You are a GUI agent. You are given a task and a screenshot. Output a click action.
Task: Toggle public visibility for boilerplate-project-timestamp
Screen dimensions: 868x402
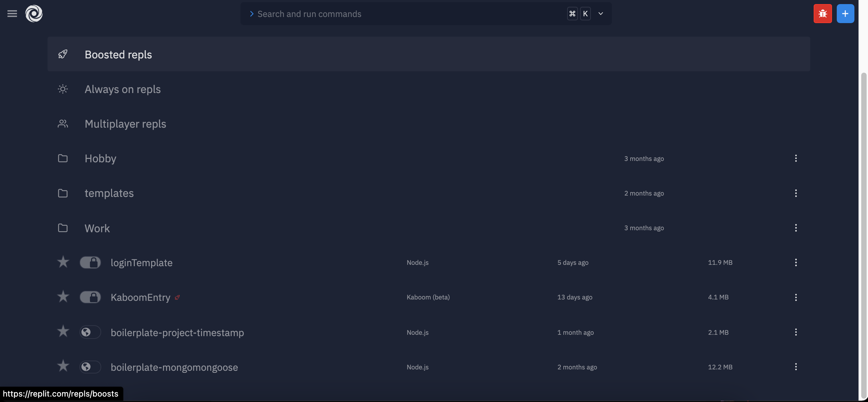tap(90, 332)
